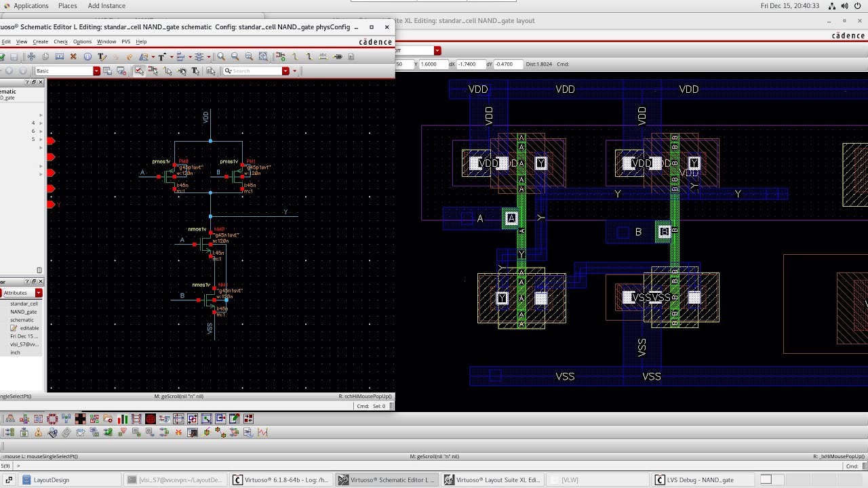Open the red dropdown in layout toolbar
This screenshot has width=868, height=488.
437,50
